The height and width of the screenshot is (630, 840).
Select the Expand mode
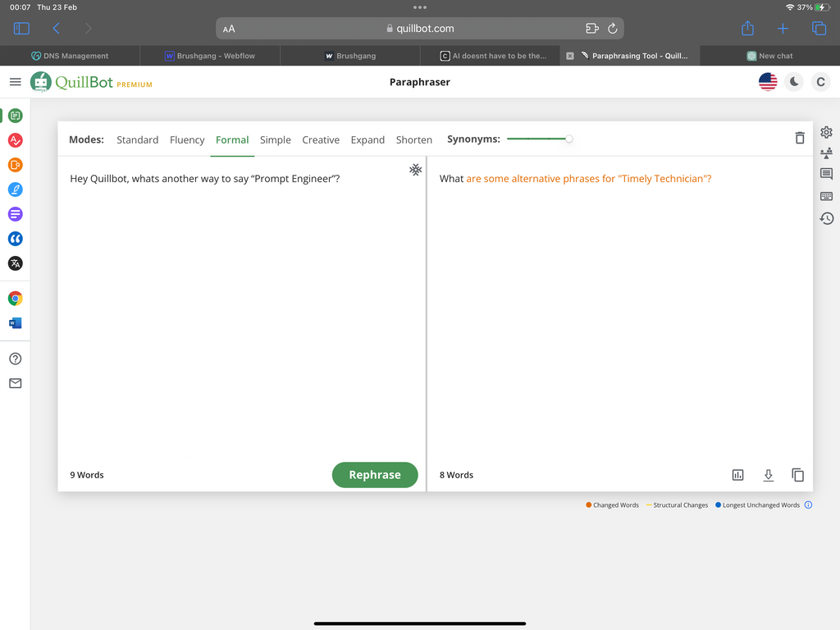[367, 139]
